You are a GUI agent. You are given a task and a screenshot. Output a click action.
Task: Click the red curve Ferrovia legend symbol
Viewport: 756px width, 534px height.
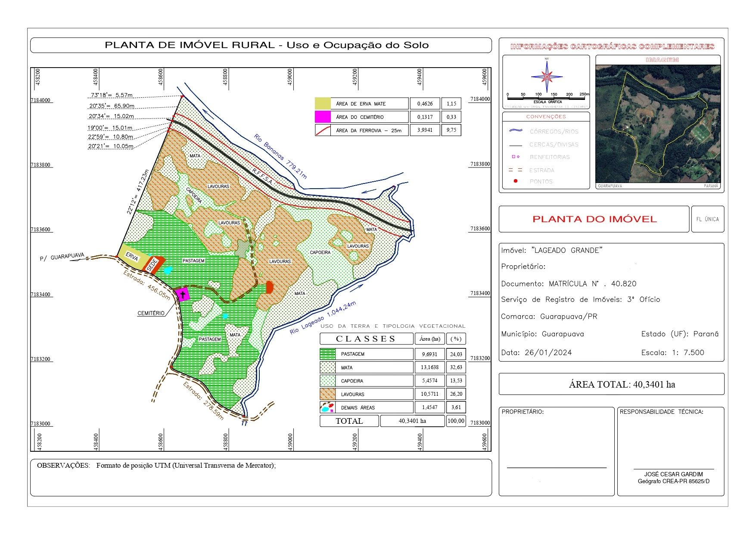pos(323,130)
